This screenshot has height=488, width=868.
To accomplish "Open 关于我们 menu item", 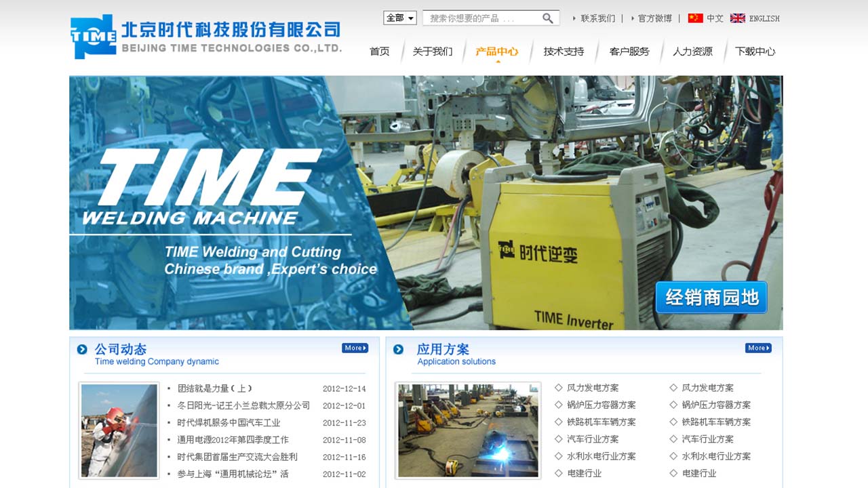I will click(433, 52).
